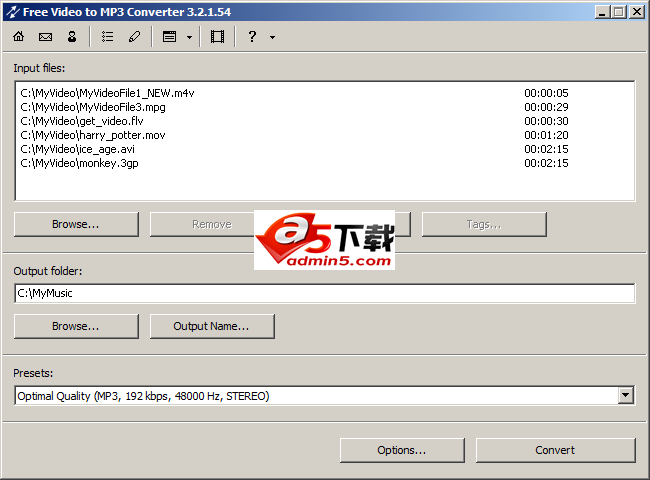Select get_video.flv in input list
Image resolution: width=650 pixels, height=480 pixels.
[x=82, y=121]
